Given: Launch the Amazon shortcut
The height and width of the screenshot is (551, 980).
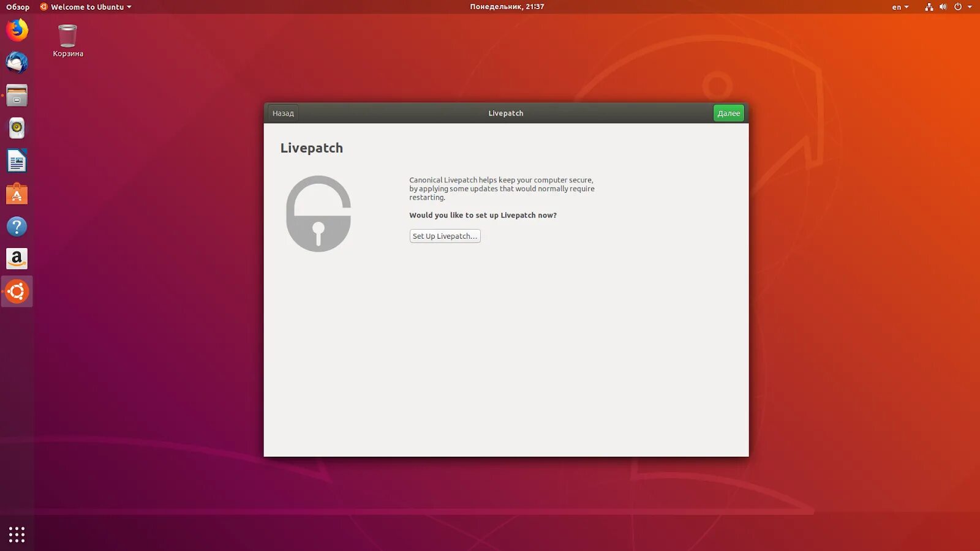Looking at the screenshot, I should coord(17,259).
